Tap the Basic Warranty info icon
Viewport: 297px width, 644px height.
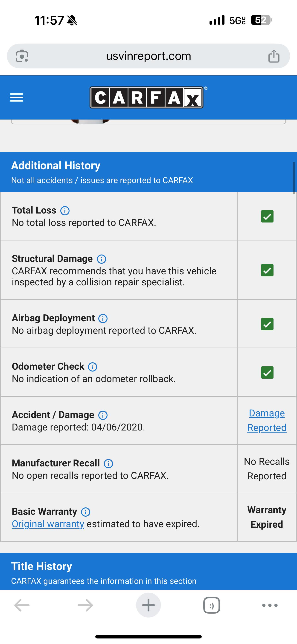(x=86, y=512)
